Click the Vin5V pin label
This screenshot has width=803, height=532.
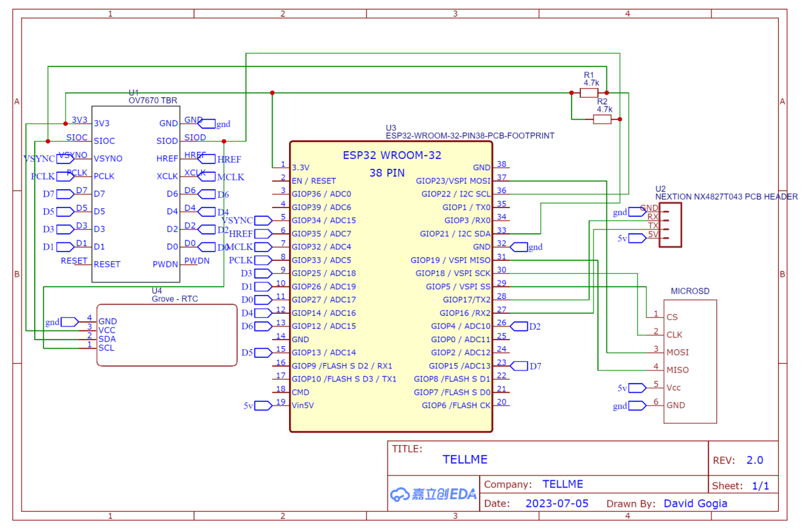tap(303, 406)
